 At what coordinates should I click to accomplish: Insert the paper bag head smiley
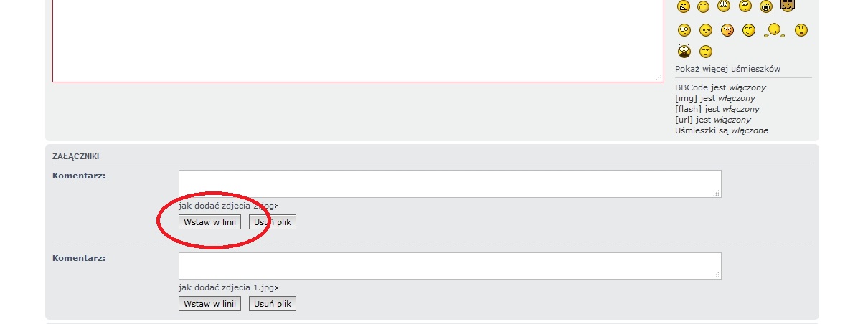tap(787, 6)
